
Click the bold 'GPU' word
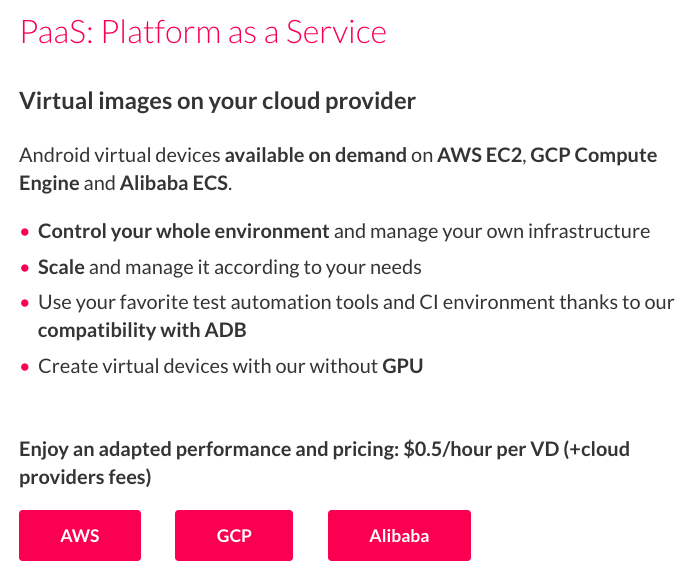[403, 366]
